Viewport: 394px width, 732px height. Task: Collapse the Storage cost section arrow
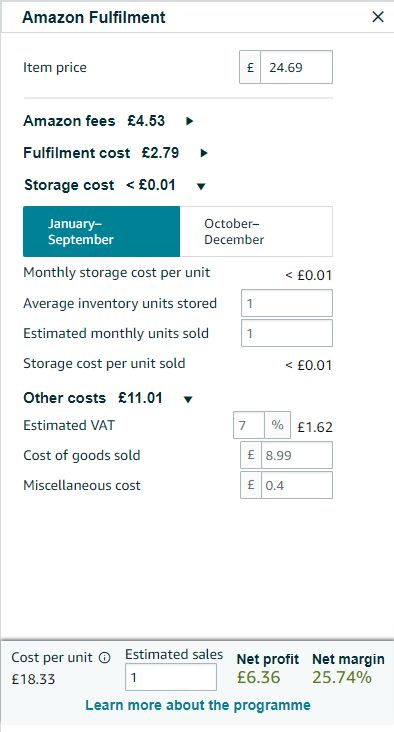point(201,186)
